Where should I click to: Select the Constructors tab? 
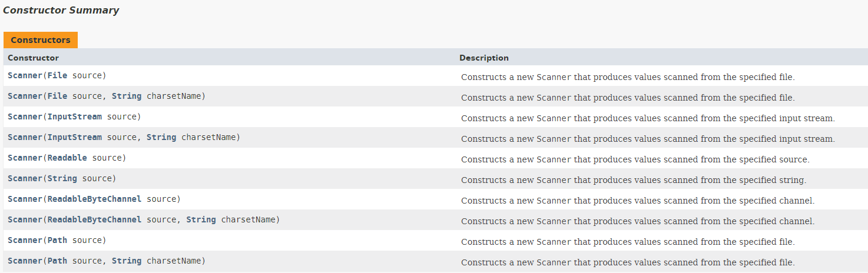pos(40,40)
